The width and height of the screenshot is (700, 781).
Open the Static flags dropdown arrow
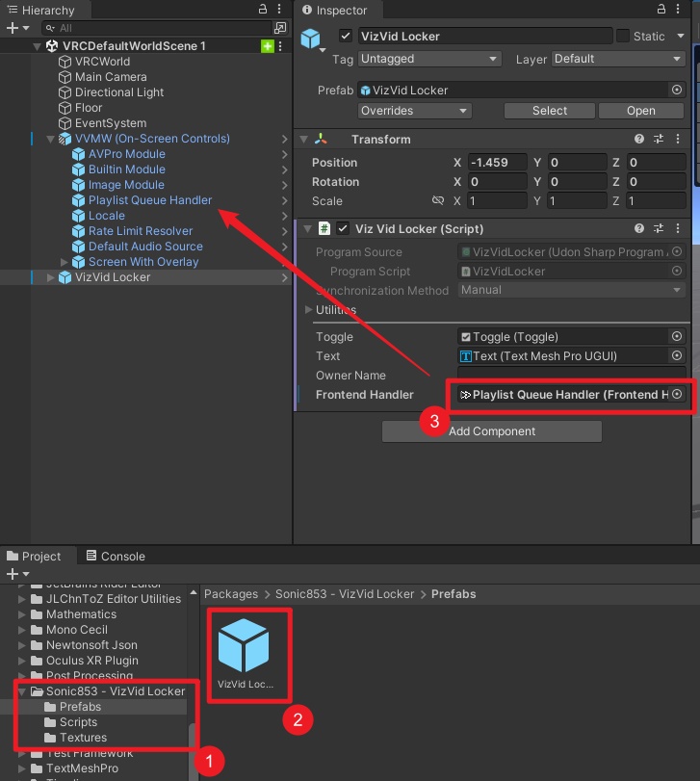(x=680, y=36)
